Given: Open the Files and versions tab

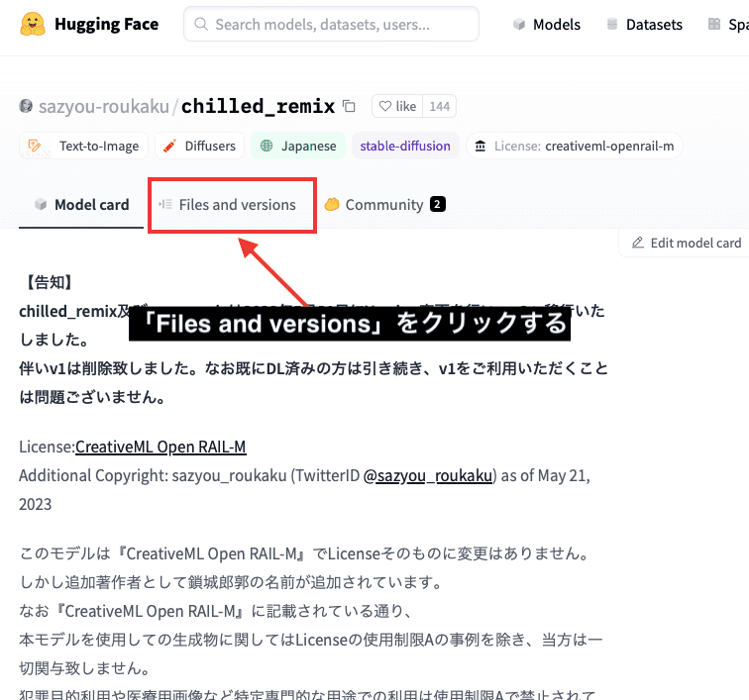Looking at the screenshot, I should pos(227,205).
